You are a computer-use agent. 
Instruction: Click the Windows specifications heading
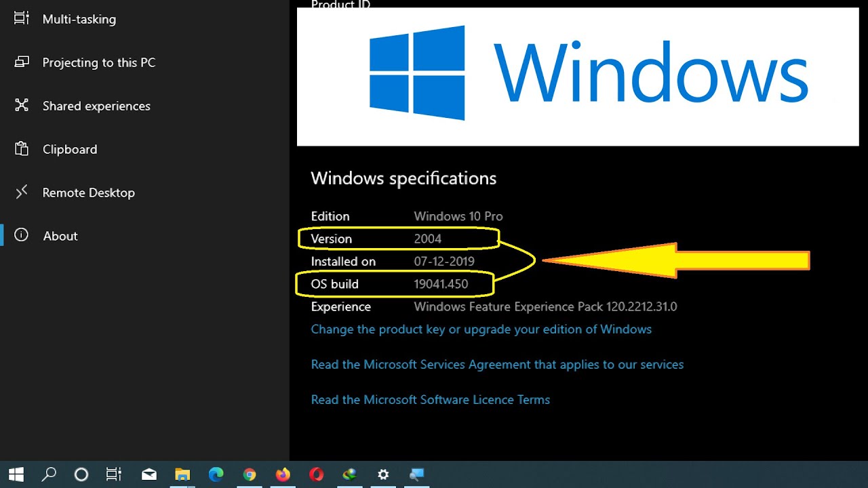[403, 178]
